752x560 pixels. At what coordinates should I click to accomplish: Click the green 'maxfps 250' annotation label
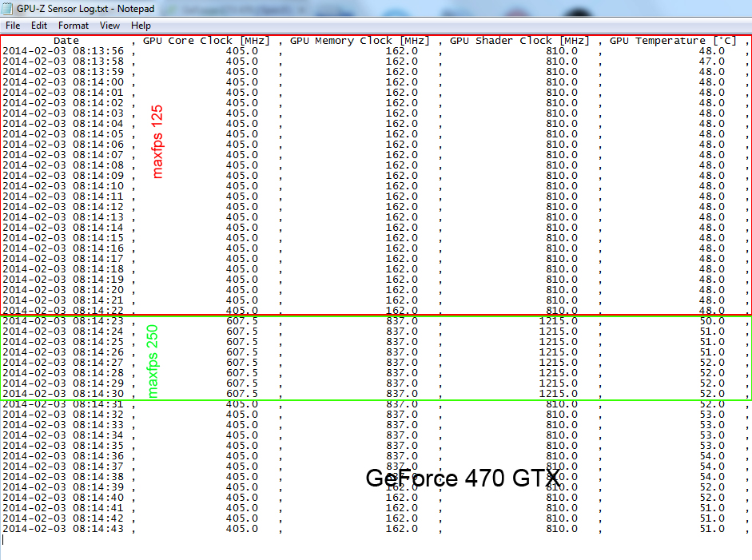pyautogui.click(x=153, y=359)
